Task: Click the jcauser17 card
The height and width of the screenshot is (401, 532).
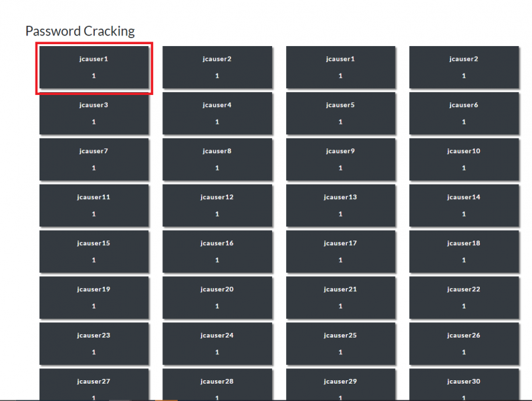Action: [341, 252]
